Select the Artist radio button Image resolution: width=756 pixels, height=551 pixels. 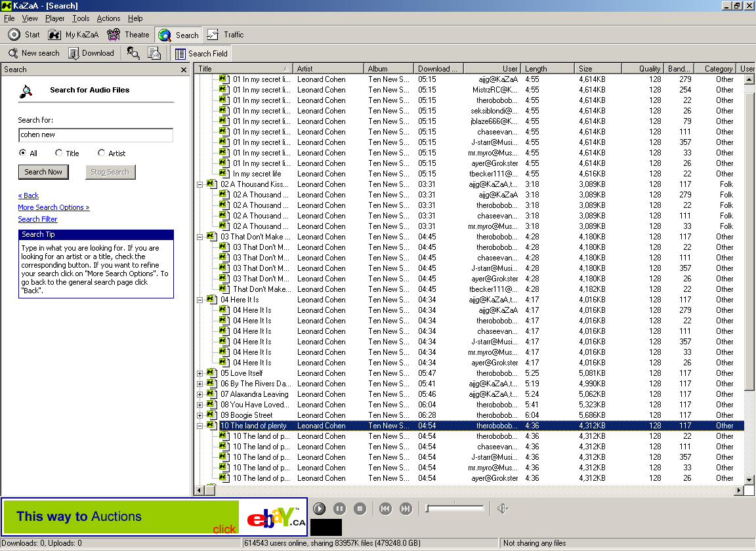click(x=101, y=153)
